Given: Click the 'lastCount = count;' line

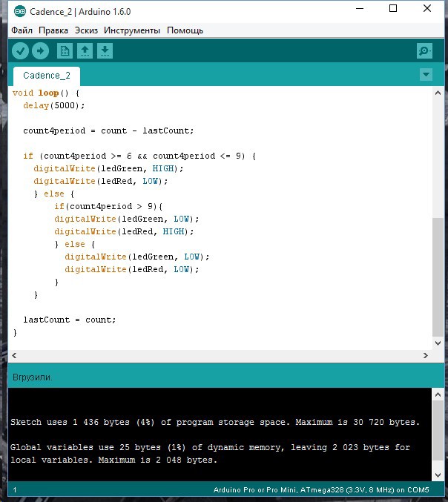Looking at the screenshot, I should 70,320.
